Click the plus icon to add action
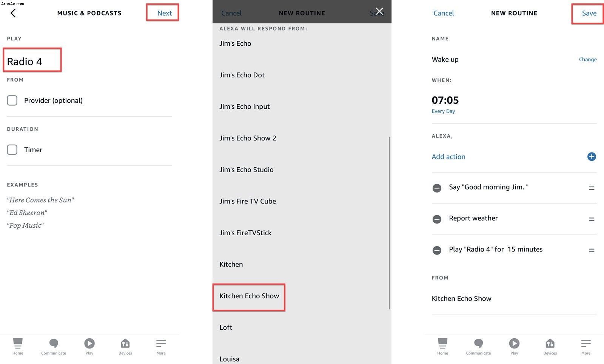 pos(592,157)
